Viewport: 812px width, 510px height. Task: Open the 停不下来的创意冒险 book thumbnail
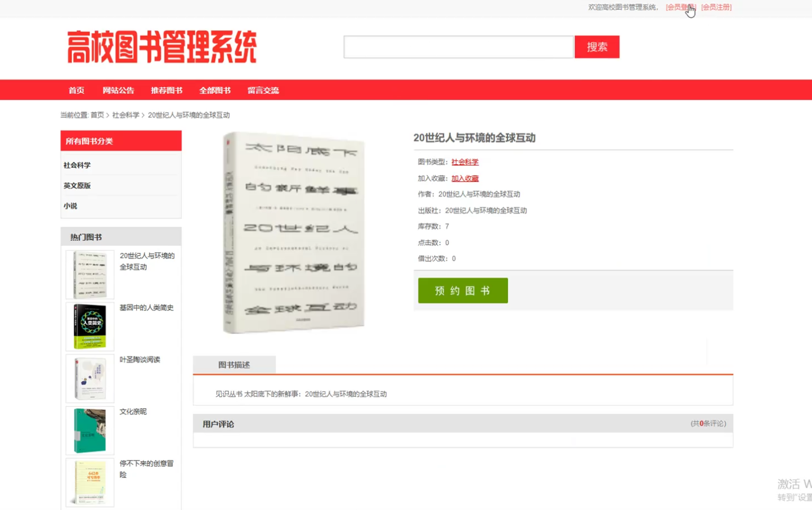coord(90,482)
